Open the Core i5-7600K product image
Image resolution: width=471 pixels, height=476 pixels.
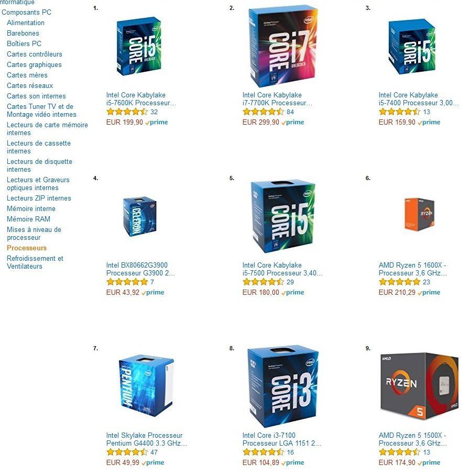(139, 46)
